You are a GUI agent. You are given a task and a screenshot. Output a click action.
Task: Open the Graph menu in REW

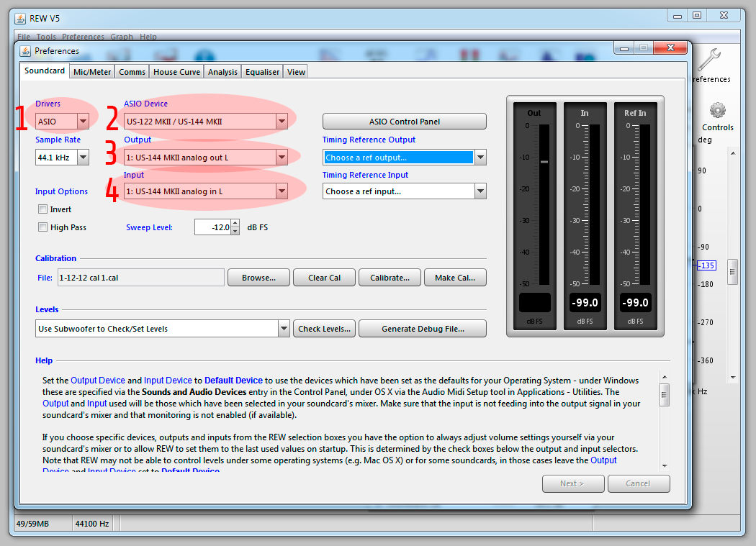point(122,37)
